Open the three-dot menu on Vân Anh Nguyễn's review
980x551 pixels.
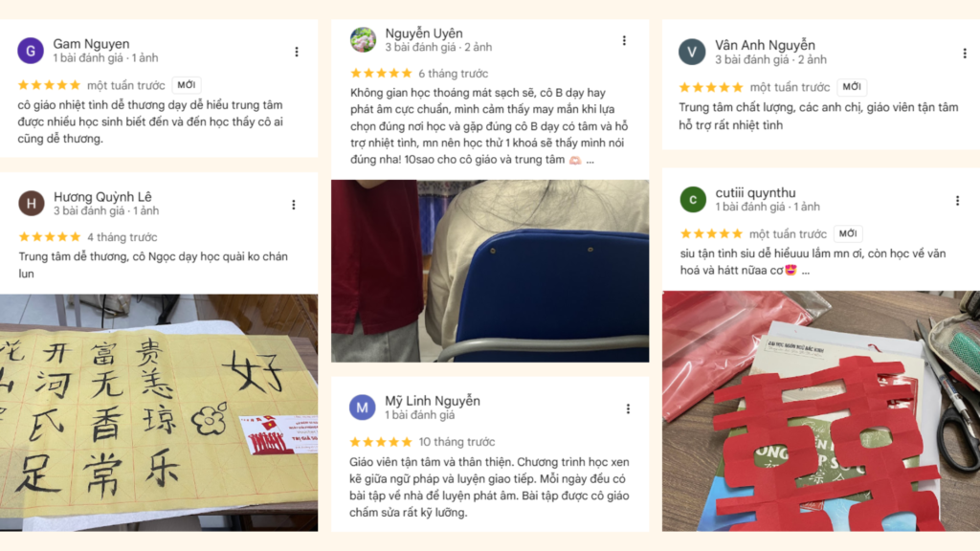(965, 54)
